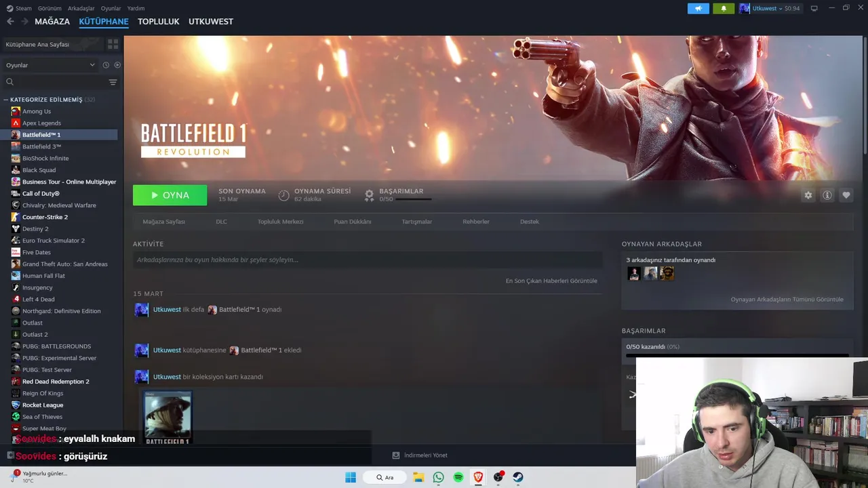This screenshot has height=488, width=868.
Task: Sort library by recent activity clock icon
Action: (x=106, y=65)
